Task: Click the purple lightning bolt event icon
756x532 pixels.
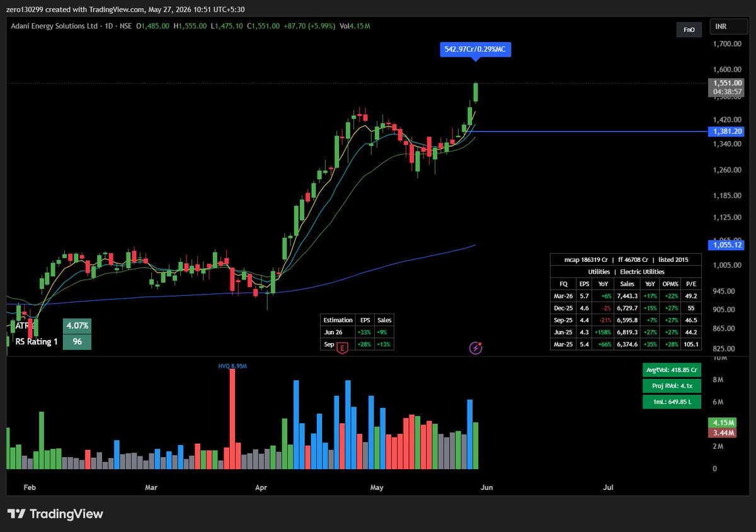Action: (x=476, y=347)
